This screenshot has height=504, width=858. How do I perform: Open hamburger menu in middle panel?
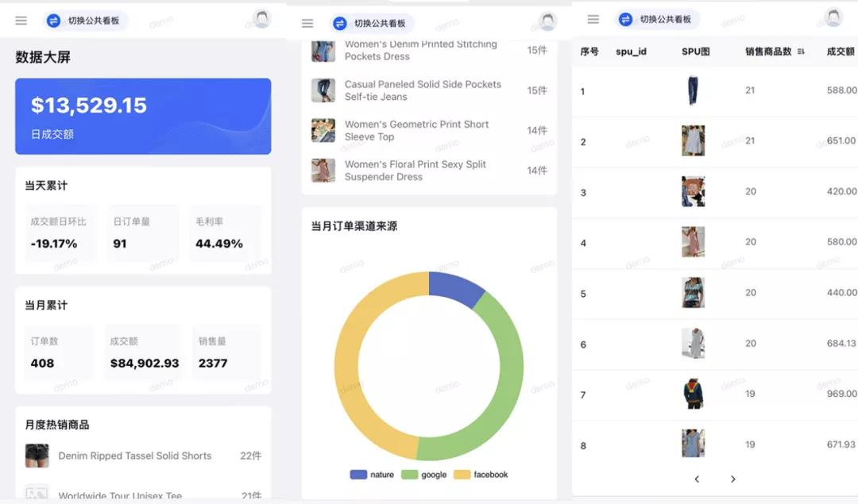(x=307, y=23)
